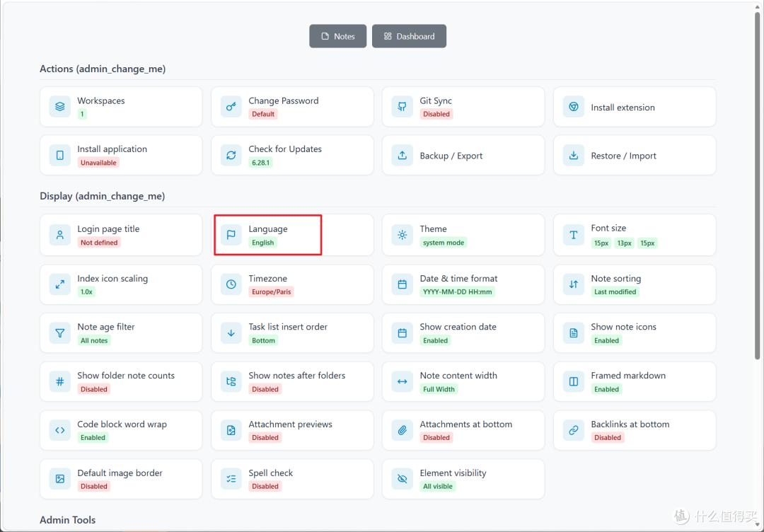This screenshot has width=764, height=532.
Task: Click the vertical page scrollbar
Action: tap(758, 185)
